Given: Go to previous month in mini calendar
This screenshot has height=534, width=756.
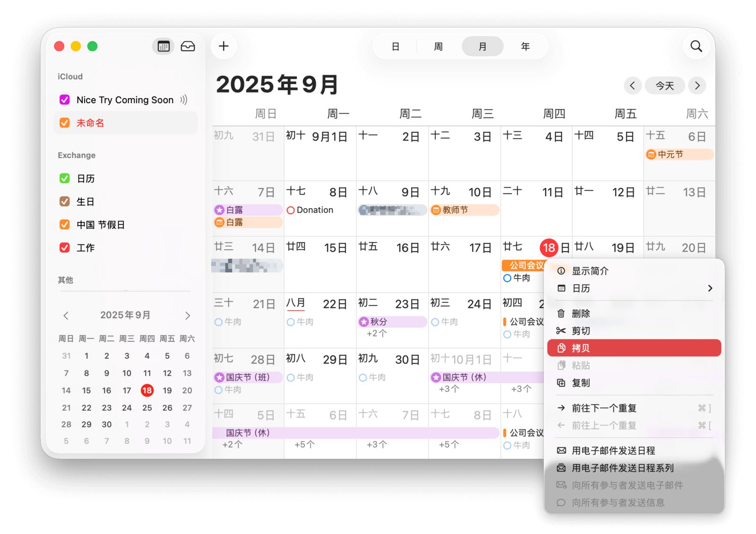Looking at the screenshot, I should [66, 315].
